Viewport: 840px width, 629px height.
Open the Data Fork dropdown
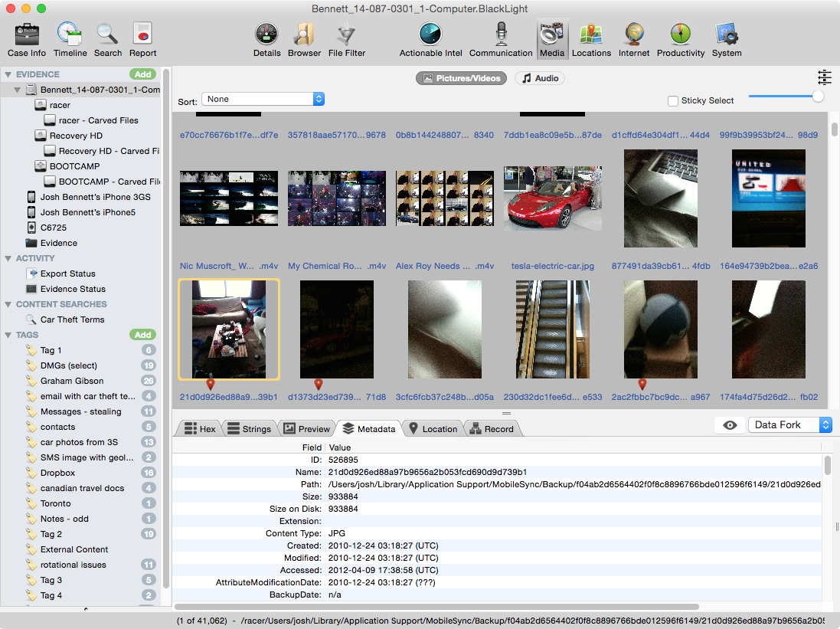pyautogui.click(x=789, y=425)
